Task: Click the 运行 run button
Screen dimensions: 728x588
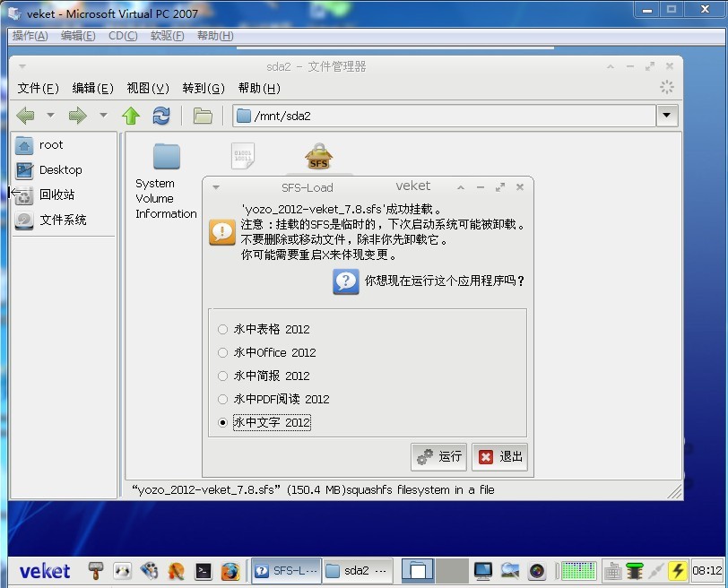Action: tap(438, 457)
